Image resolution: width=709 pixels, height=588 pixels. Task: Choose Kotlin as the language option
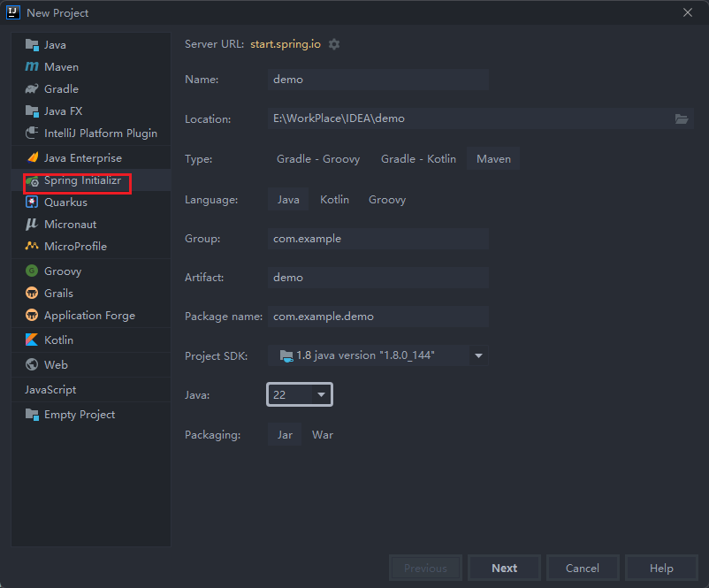334,200
